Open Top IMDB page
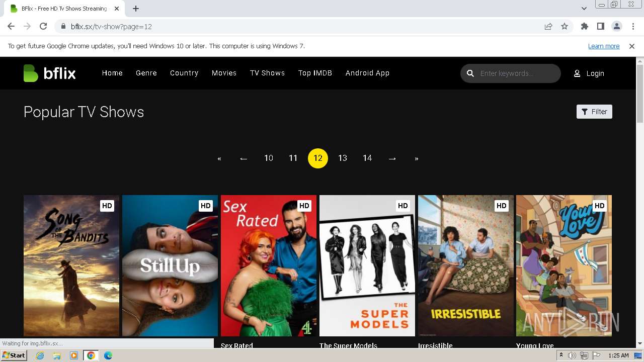644x362 pixels. pos(315,73)
